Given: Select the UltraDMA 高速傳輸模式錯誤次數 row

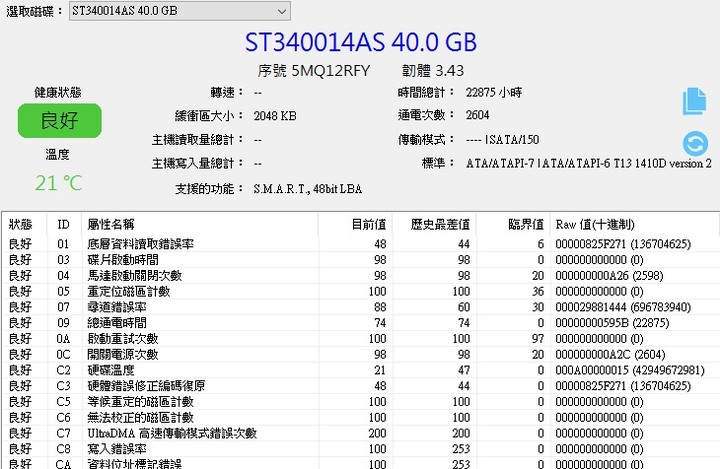Looking at the screenshot, I should click(361, 433).
